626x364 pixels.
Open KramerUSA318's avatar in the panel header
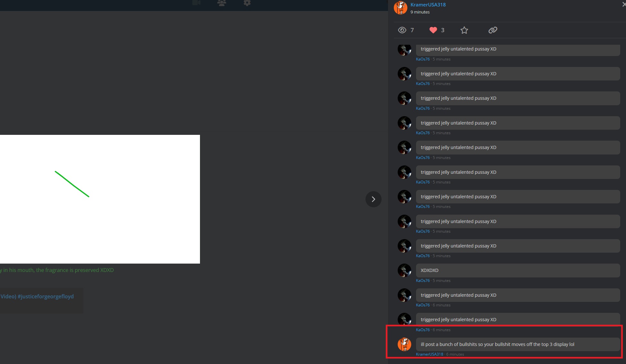[x=401, y=8]
